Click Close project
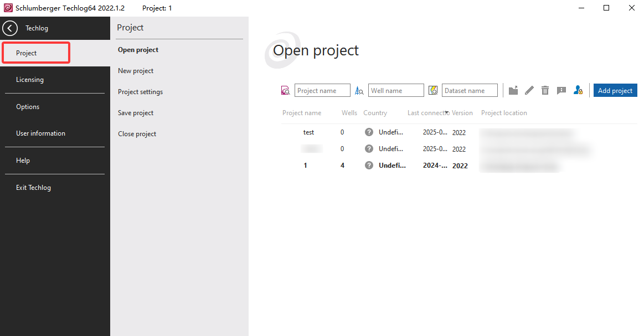The image size is (644, 336). click(137, 134)
